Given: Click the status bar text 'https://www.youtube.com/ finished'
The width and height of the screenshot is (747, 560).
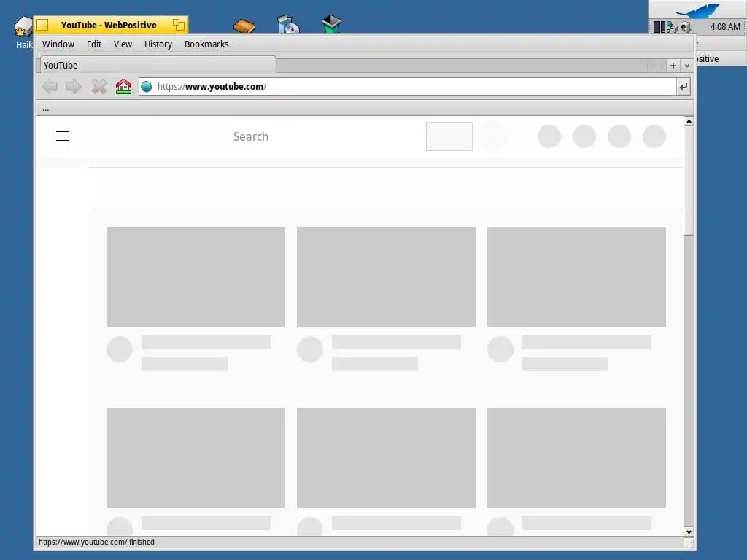Looking at the screenshot, I should (96, 542).
